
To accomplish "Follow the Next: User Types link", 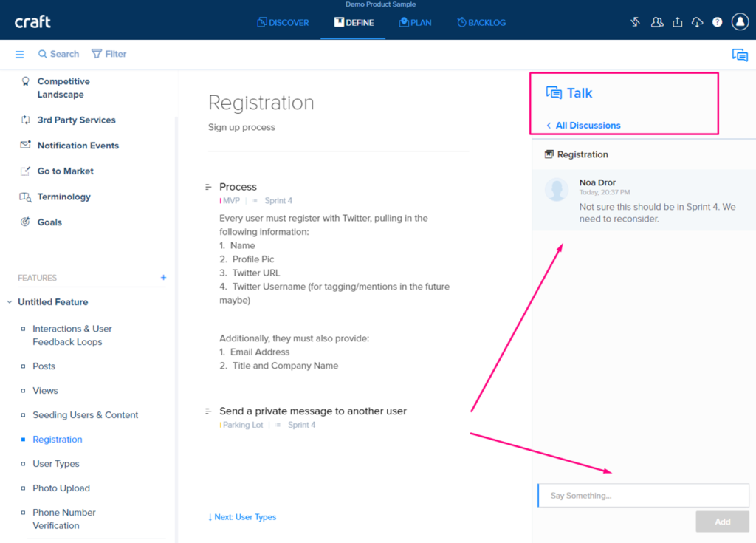I will (242, 517).
